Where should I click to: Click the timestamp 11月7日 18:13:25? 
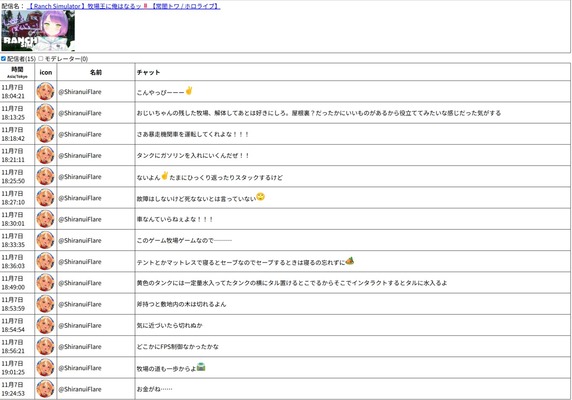tap(13, 113)
